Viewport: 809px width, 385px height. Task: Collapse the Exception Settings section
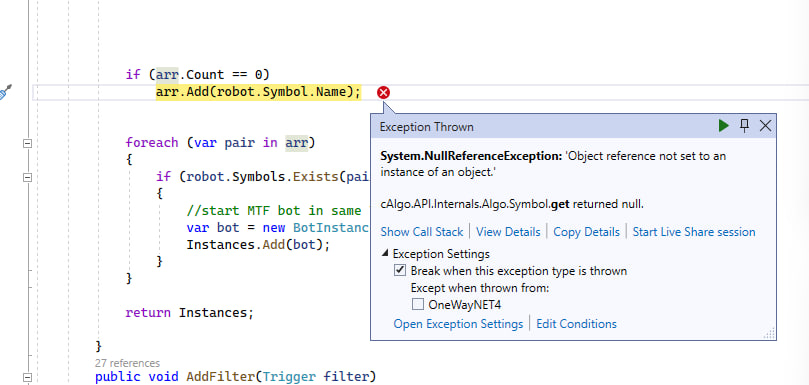(x=385, y=254)
